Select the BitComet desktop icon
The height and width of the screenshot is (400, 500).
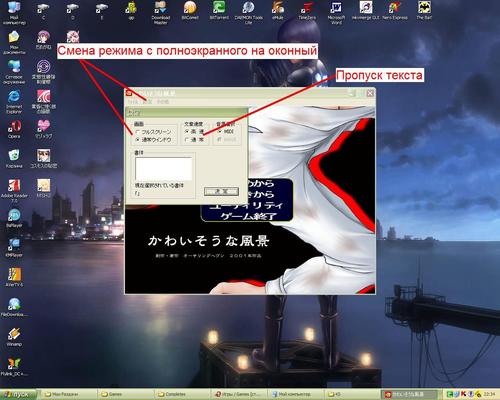190,11
